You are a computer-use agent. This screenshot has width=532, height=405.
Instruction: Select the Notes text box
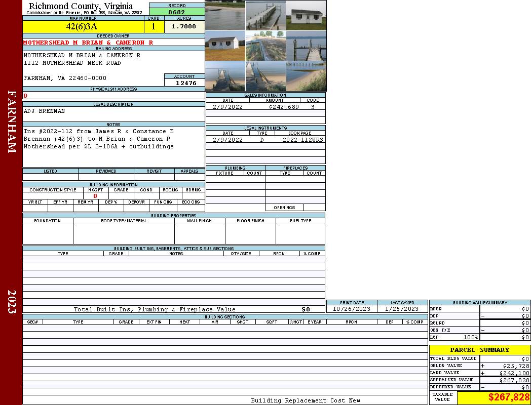click(113, 146)
